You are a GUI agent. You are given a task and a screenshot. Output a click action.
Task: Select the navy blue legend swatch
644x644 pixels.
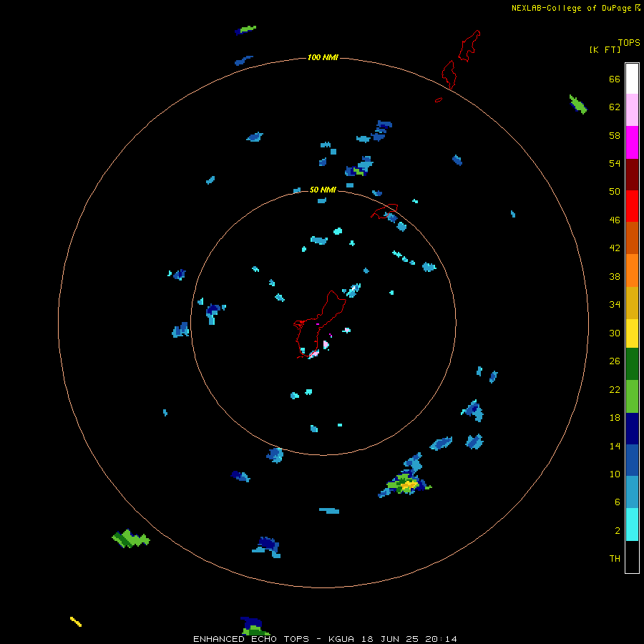tap(632, 429)
